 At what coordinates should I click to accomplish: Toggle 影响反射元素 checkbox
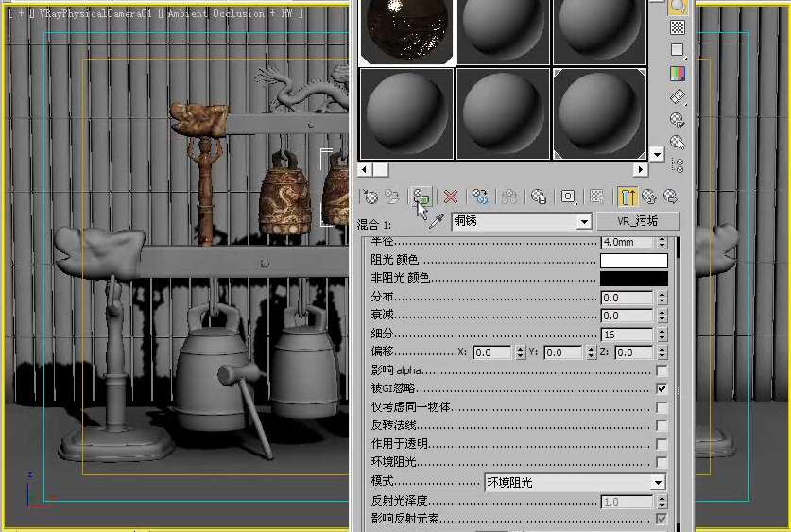coord(662,519)
